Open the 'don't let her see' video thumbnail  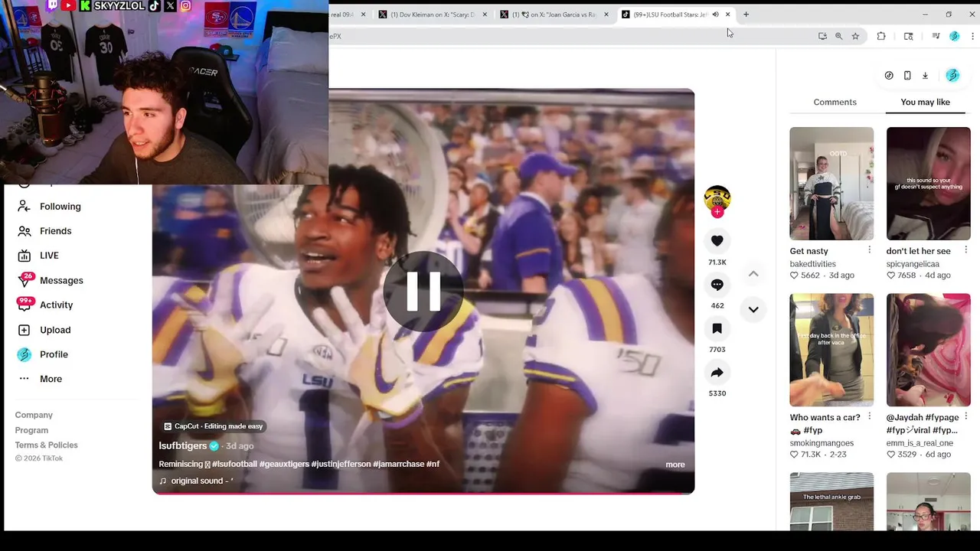point(928,184)
